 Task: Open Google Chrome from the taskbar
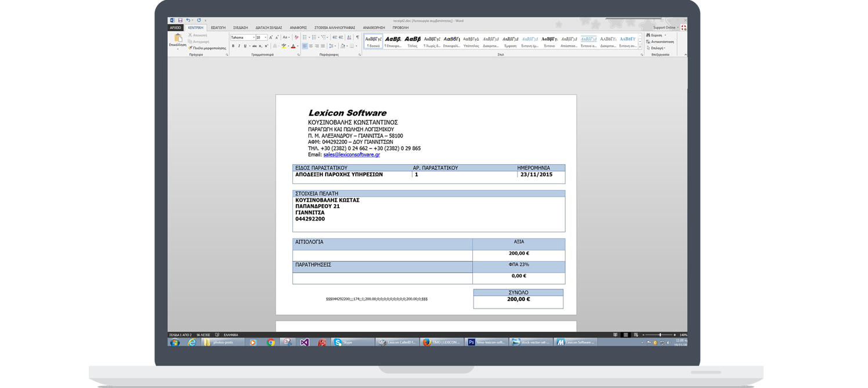coord(270,343)
